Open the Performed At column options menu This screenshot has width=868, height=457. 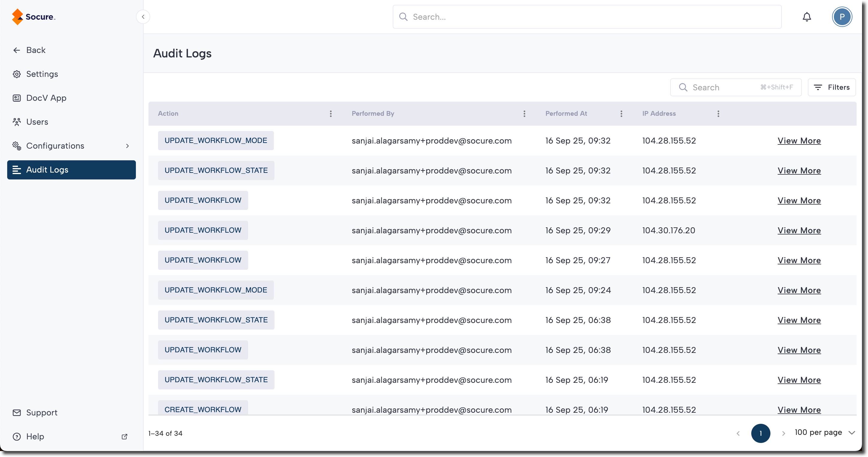(x=621, y=114)
